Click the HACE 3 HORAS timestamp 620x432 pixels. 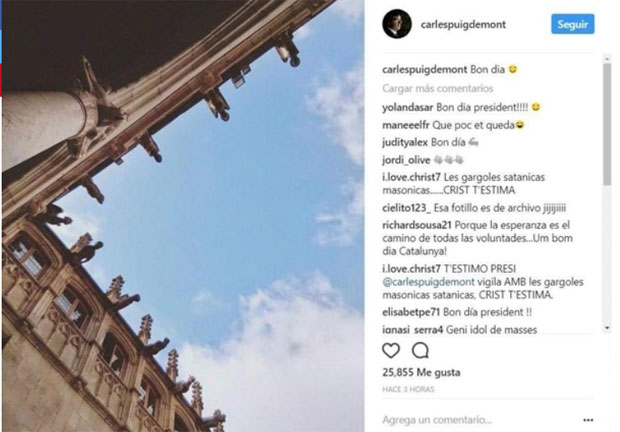click(x=408, y=389)
